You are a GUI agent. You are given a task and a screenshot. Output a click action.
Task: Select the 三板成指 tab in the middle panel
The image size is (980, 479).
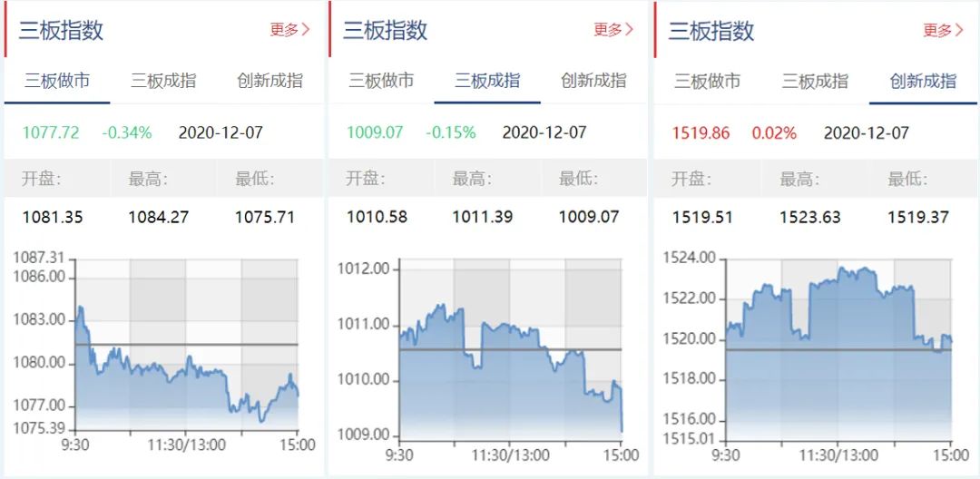click(x=487, y=81)
